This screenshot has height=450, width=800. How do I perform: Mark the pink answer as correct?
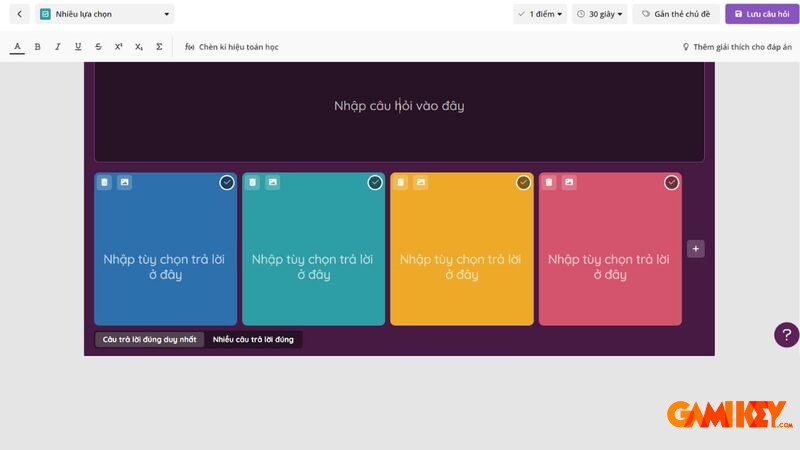click(671, 182)
